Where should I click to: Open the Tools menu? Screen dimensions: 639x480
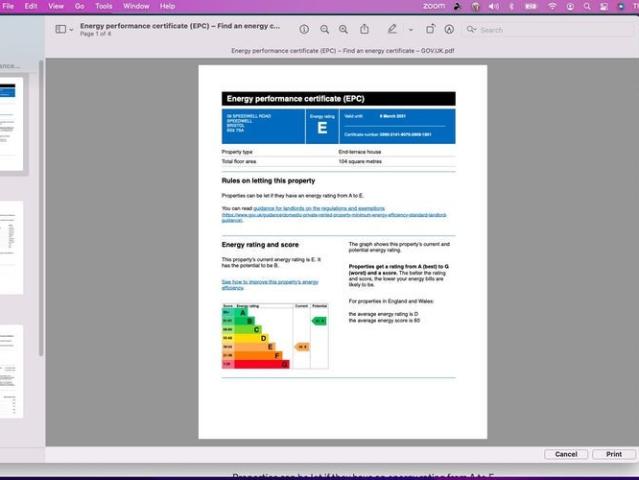(104, 6)
